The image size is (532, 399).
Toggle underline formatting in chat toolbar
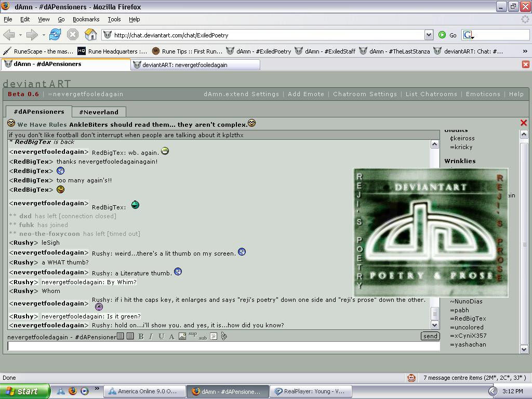[162, 337]
